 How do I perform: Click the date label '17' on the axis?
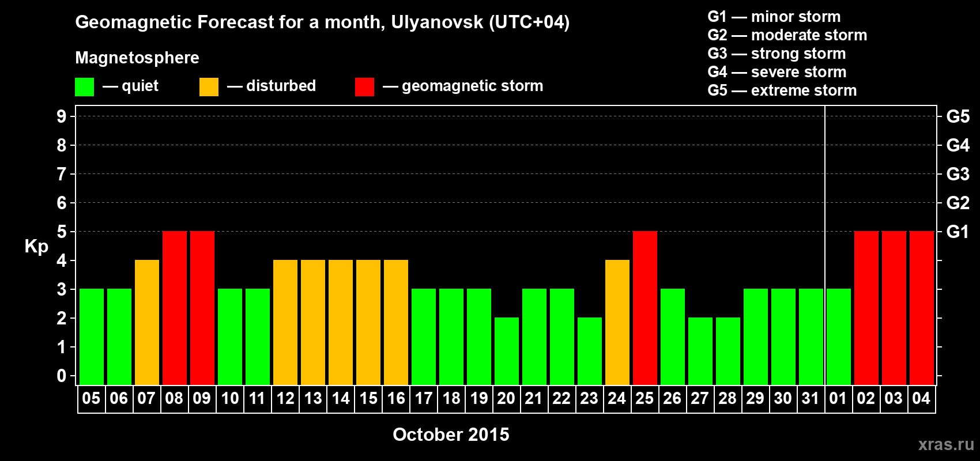pyautogui.click(x=424, y=399)
